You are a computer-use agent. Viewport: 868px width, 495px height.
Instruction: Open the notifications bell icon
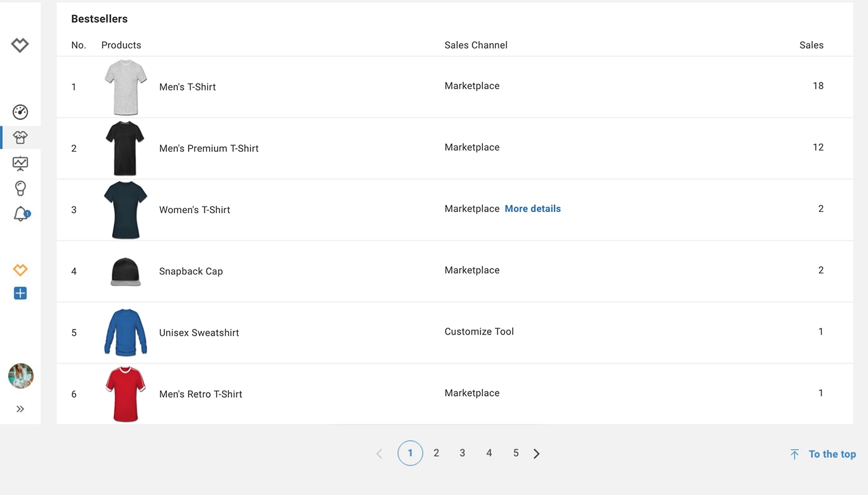point(20,214)
